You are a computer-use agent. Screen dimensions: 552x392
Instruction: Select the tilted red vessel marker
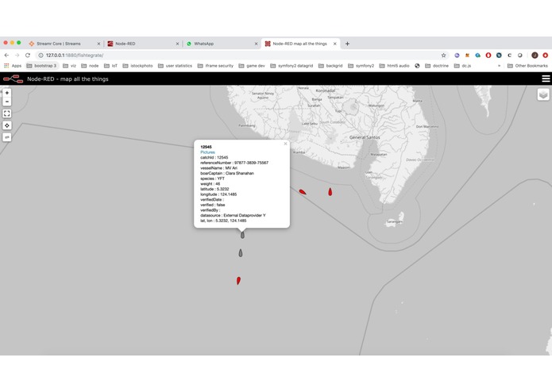[x=303, y=191]
